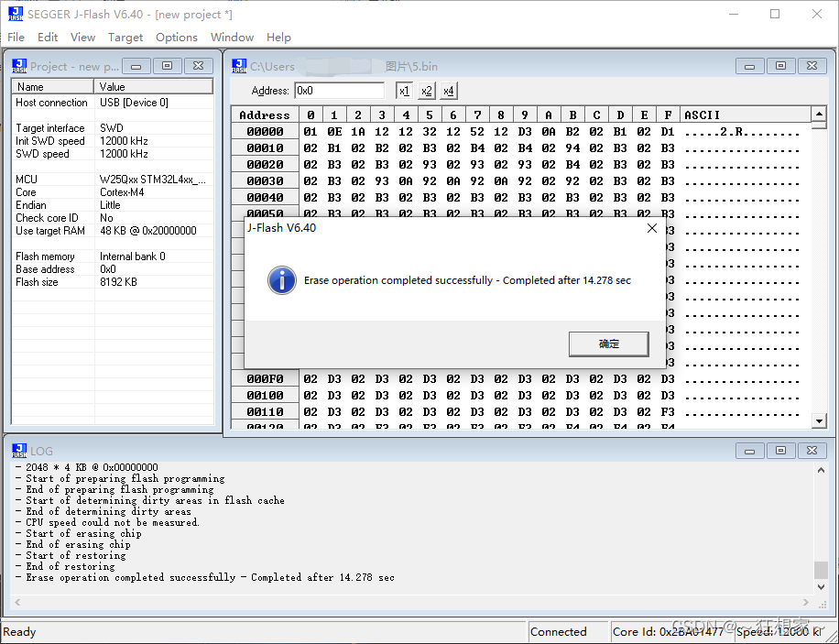Click the 确定 button in the dialog
Image resolution: width=839 pixels, height=644 pixels.
click(608, 344)
